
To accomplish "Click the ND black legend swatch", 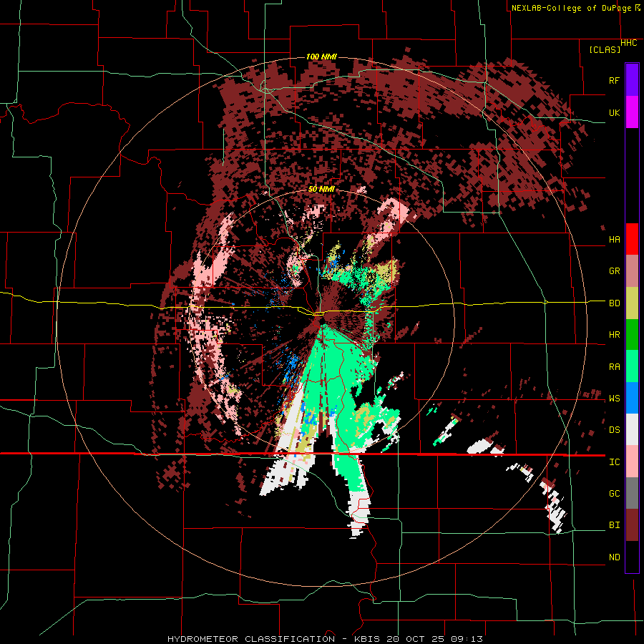I will coord(632,557).
